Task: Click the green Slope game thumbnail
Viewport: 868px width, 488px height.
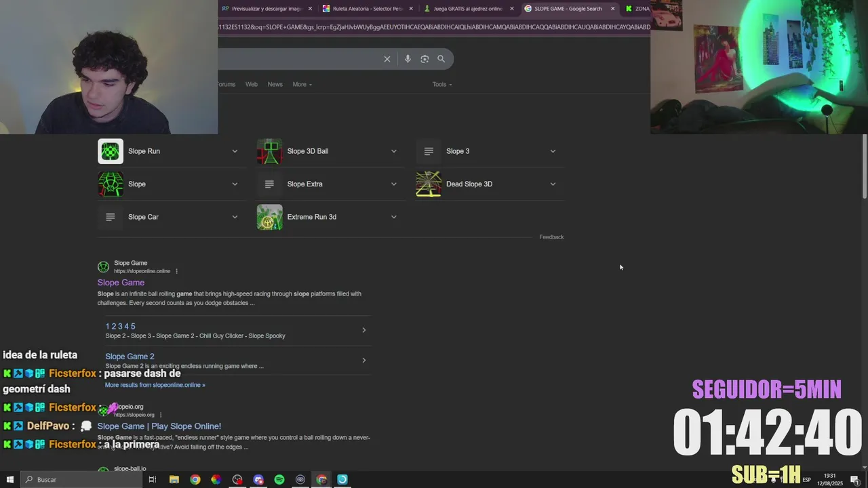Action: (111, 184)
